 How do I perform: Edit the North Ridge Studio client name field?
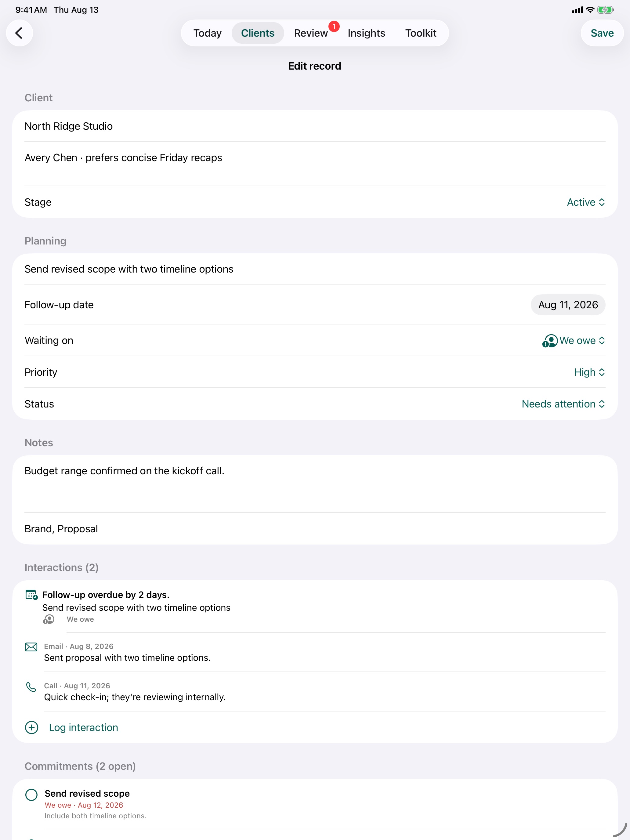click(315, 126)
